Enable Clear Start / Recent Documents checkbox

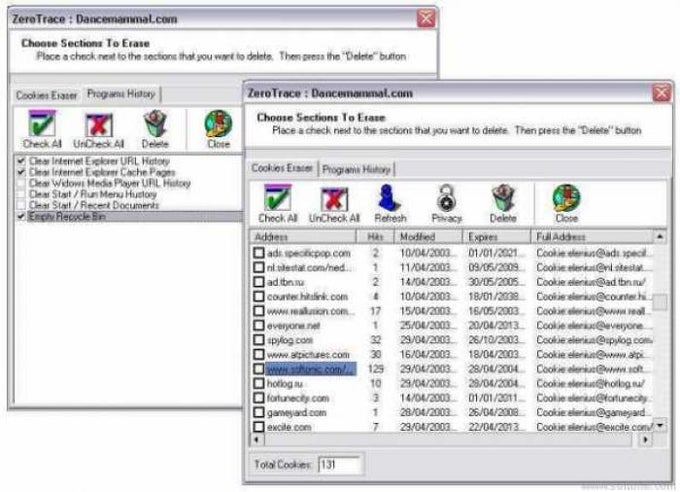[21, 205]
